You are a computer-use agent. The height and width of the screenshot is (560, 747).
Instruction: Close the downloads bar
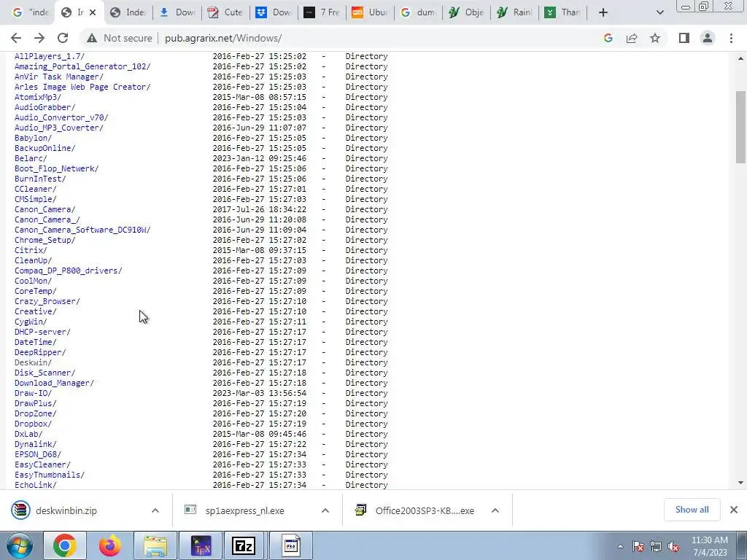point(734,510)
